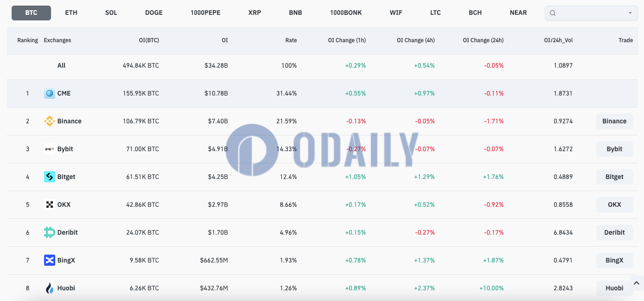Switch to the WIF tab
Image resolution: width=644 pixels, height=301 pixels.
[396, 13]
